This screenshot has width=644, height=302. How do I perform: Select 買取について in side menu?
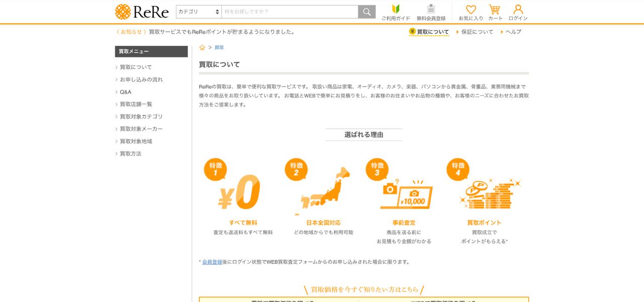(136, 67)
